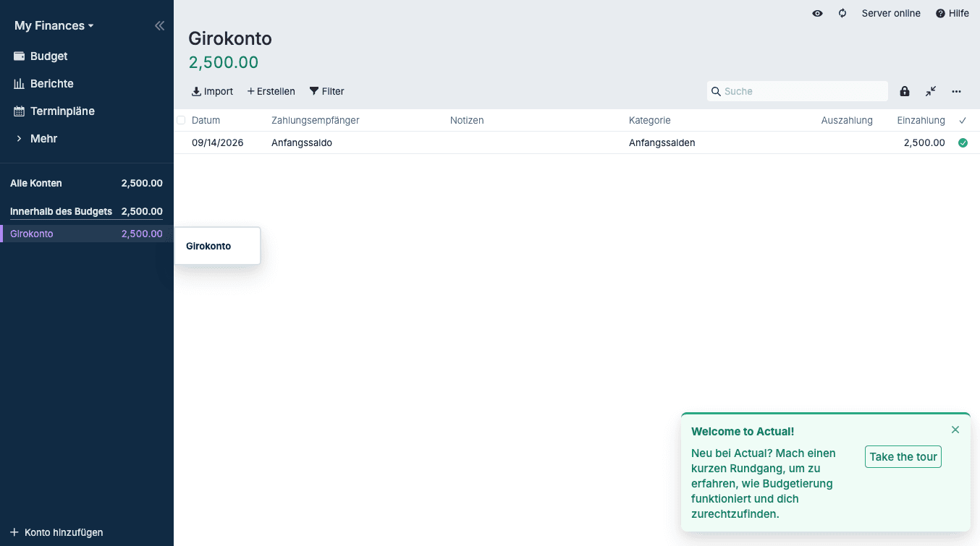The image size is (980, 546).
Task: Open My Finances dropdown menu
Action: (x=54, y=26)
